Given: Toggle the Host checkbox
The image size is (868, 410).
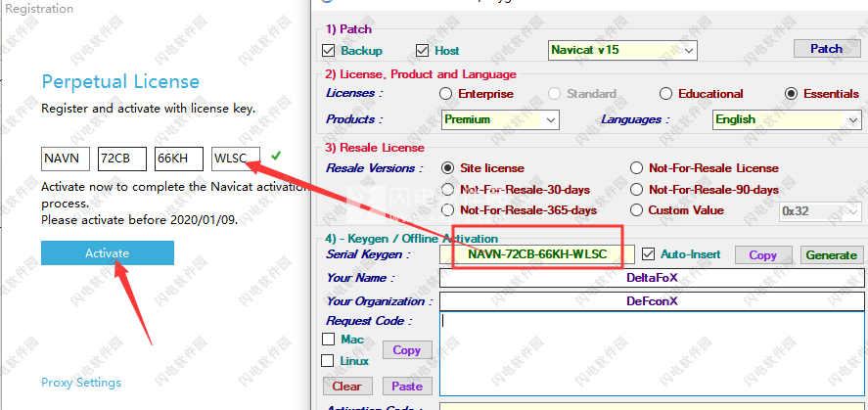Looking at the screenshot, I should 423,50.
